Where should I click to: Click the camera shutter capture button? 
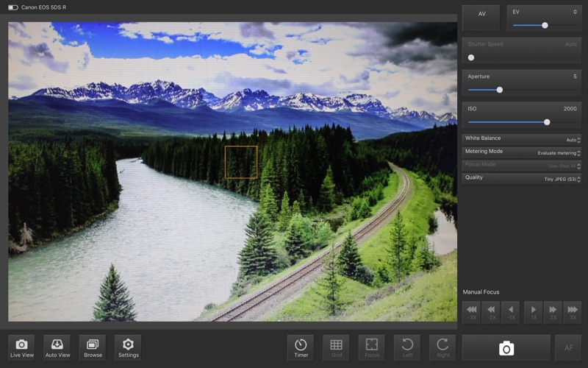(x=506, y=348)
